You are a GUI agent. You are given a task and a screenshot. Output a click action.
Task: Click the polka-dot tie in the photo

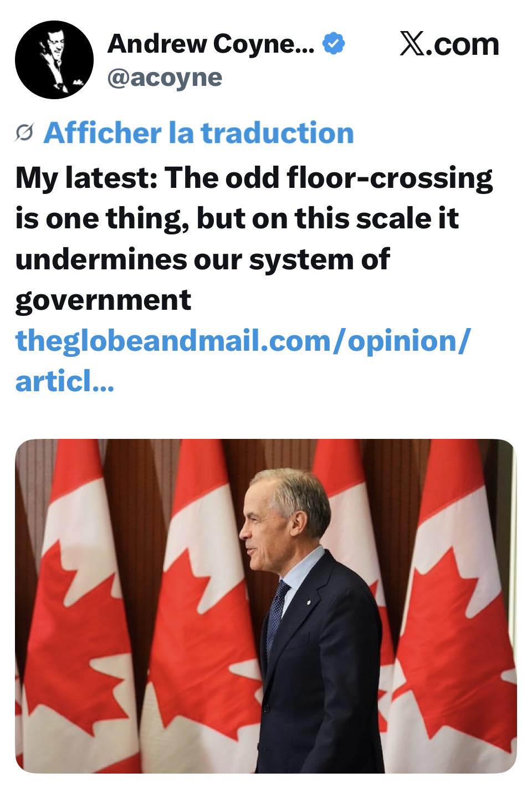(276, 615)
